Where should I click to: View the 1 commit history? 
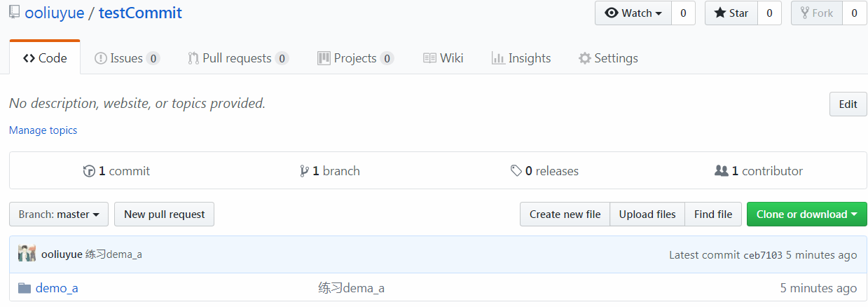[x=116, y=171]
